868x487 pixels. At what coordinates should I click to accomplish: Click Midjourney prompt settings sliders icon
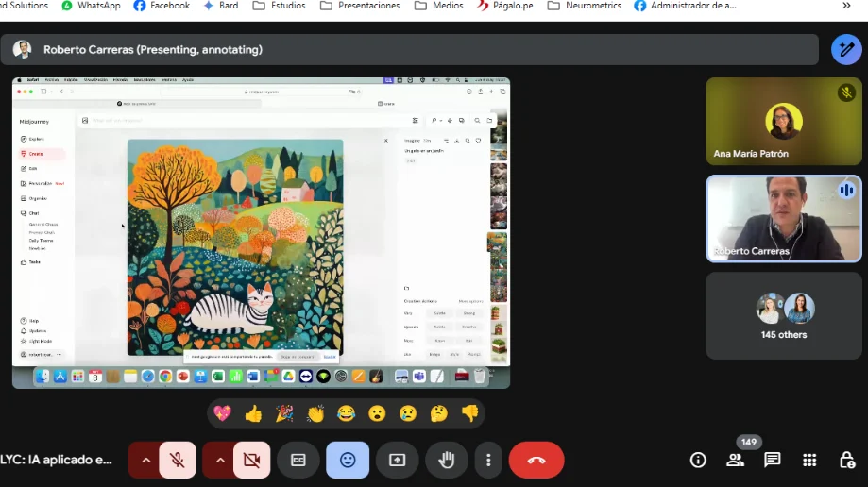[x=416, y=120]
